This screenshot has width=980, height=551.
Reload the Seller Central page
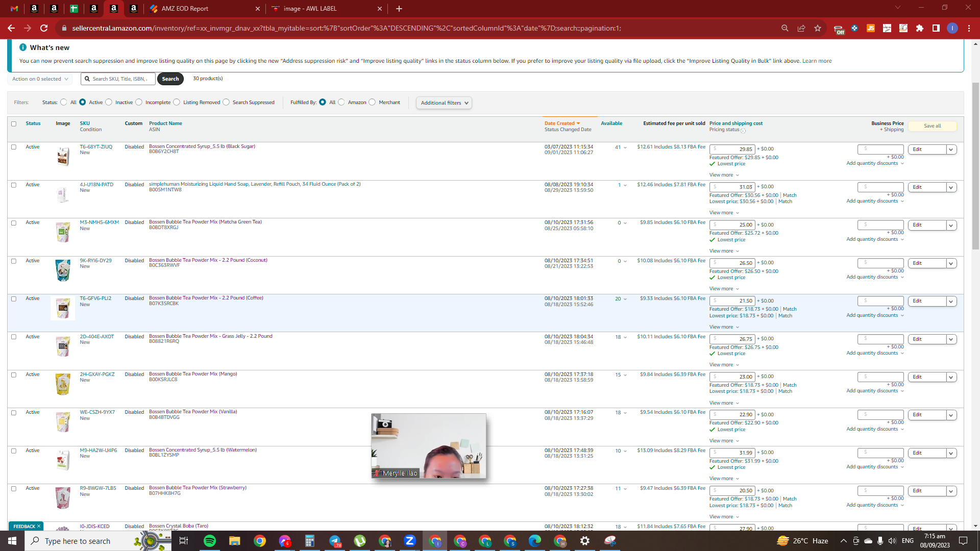(x=44, y=28)
